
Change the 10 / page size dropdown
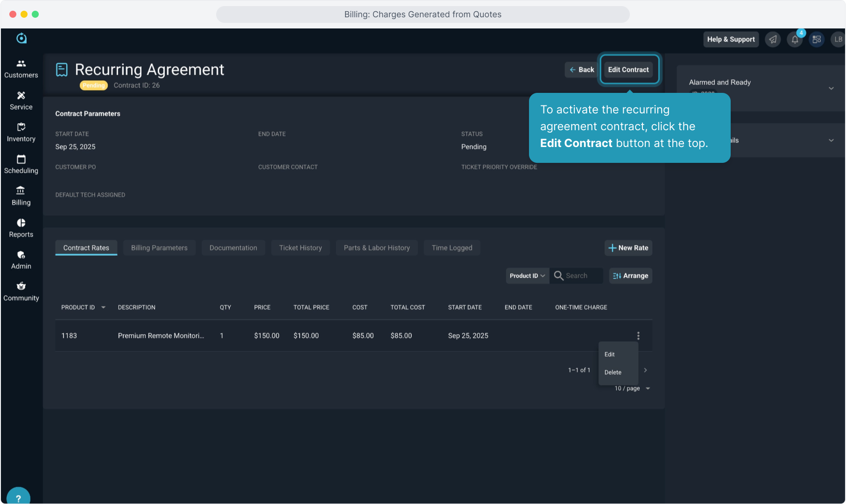click(632, 388)
